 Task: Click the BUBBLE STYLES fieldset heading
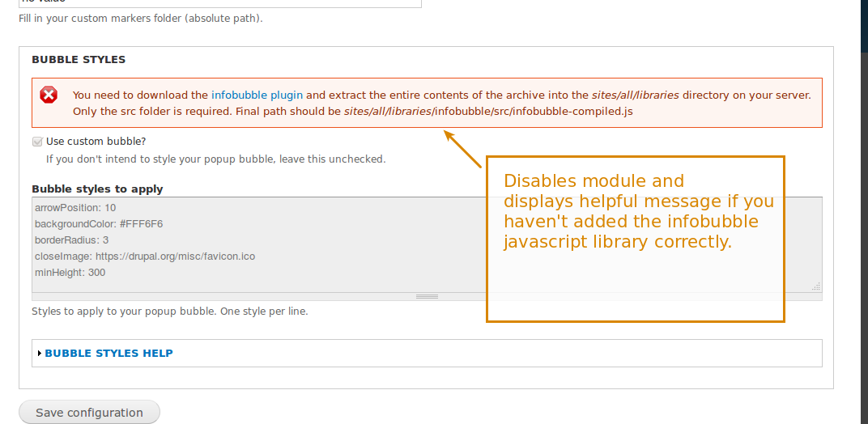click(x=79, y=60)
